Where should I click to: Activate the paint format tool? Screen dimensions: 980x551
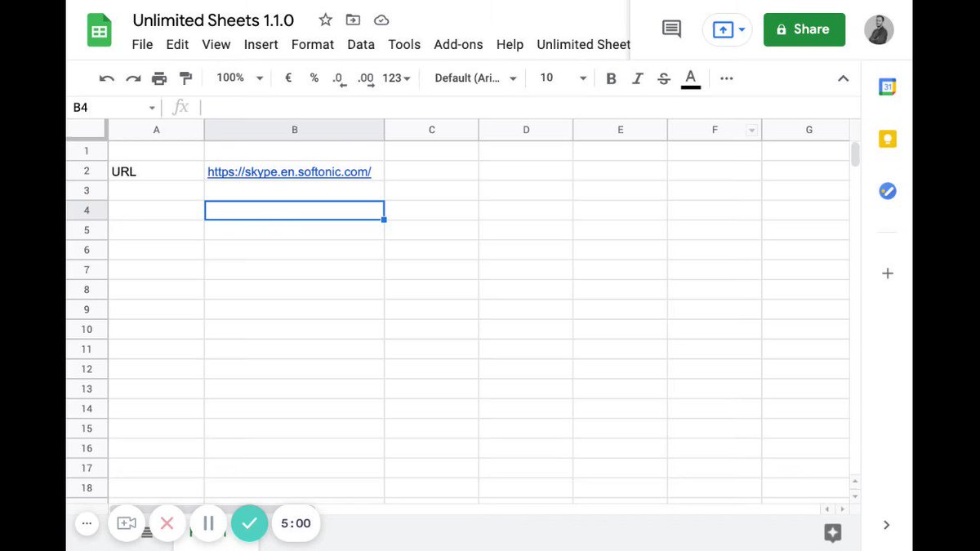[x=185, y=78]
